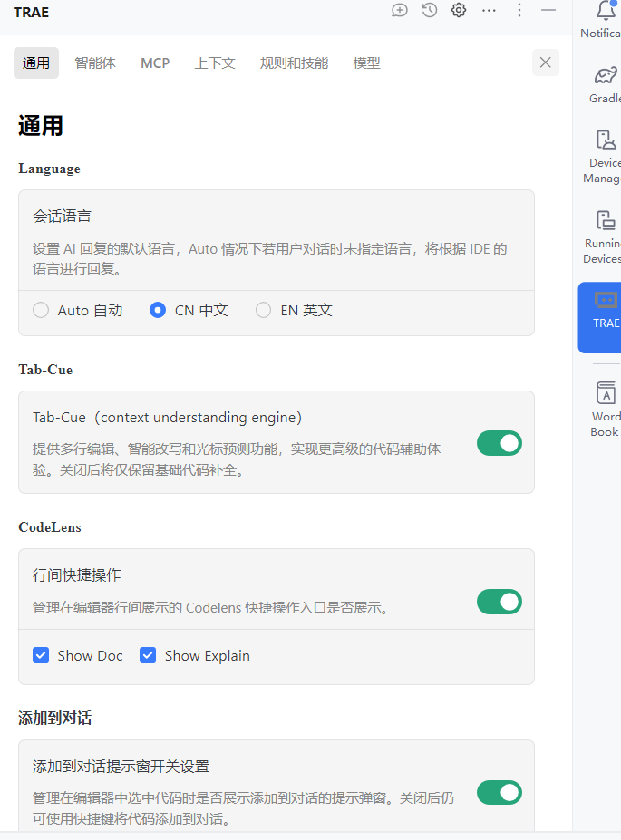Close the settings page with the X button

click(546, 63)
